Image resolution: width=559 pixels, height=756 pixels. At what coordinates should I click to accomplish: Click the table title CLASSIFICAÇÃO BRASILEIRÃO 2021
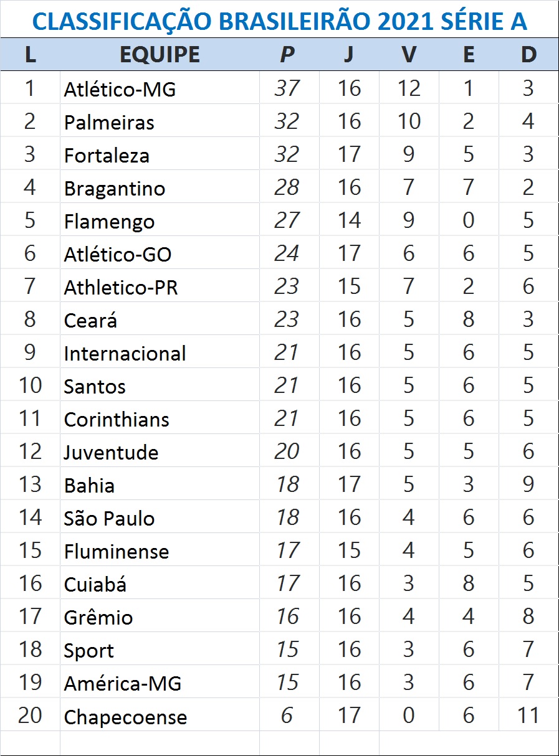pyautogui.click(x=279, y=21)
